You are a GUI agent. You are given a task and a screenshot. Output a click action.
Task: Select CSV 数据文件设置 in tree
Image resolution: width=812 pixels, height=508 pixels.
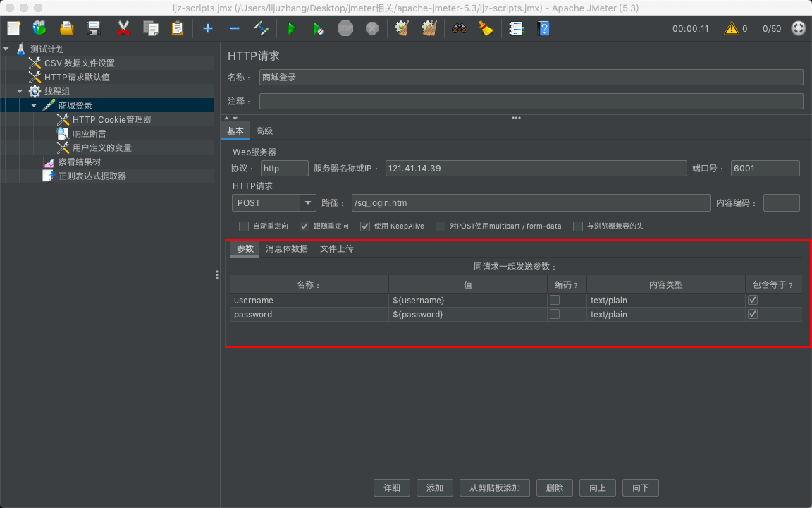point(79,63)
